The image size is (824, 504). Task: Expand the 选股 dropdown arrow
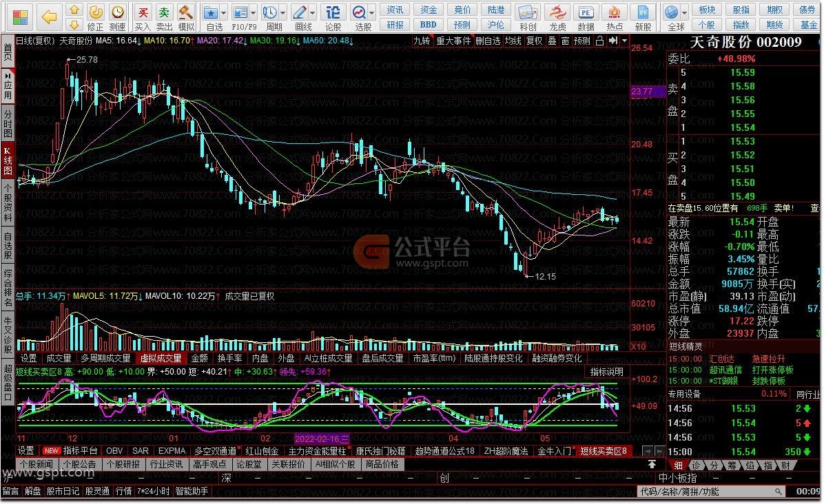click(371, 12)
